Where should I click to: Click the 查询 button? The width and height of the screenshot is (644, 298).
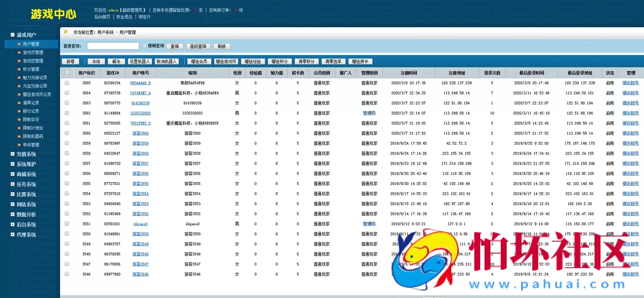coord(175,46)
